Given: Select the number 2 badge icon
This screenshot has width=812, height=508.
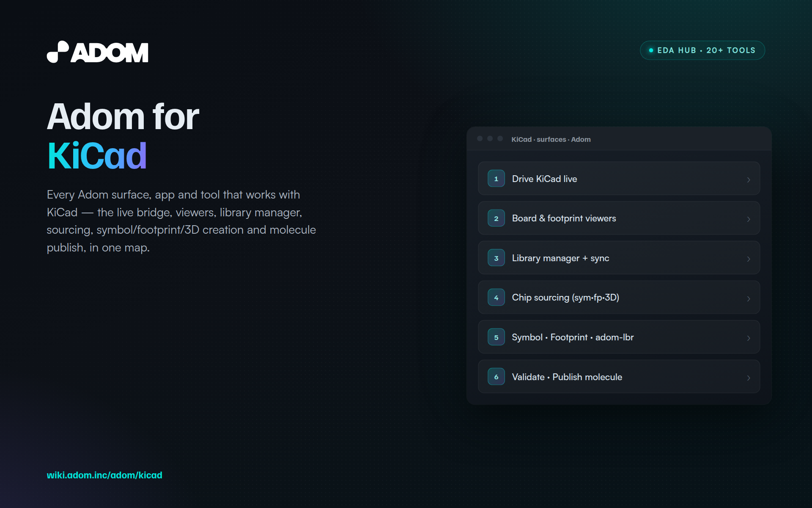Looking at the screenshot, I should pos(496,218).
